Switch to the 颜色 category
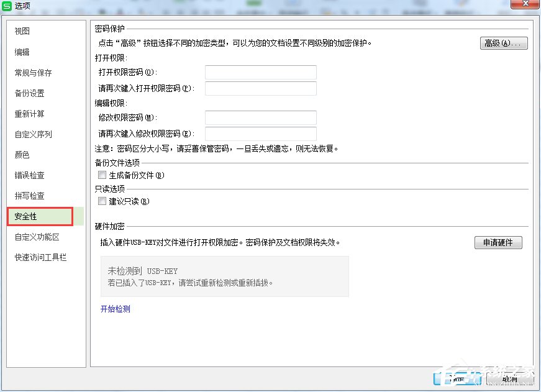This screenshot has width=541, height=392. pos(21,154)
